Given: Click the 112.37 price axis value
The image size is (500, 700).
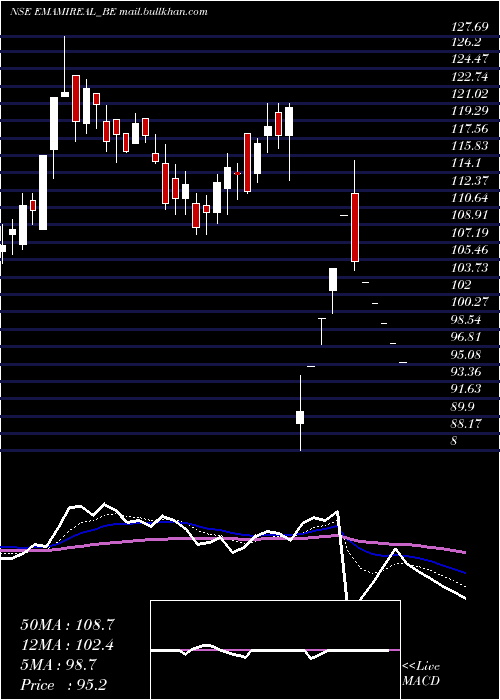Looking at the screenshot, I should tap(470, 180).
